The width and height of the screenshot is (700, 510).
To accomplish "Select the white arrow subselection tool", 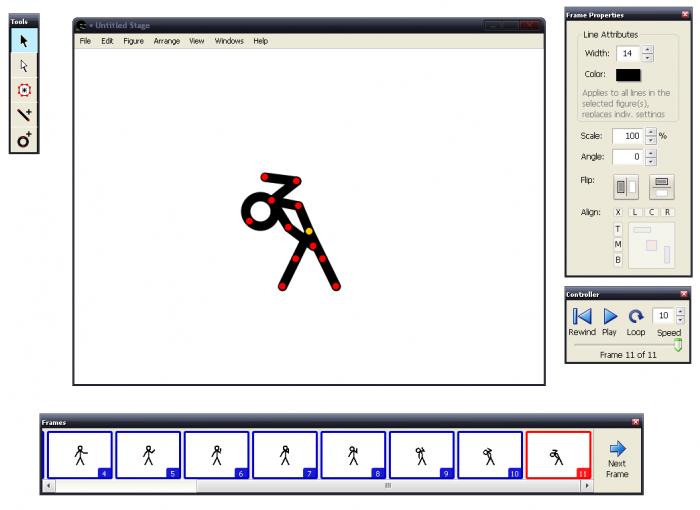I will tap(24, 66).
